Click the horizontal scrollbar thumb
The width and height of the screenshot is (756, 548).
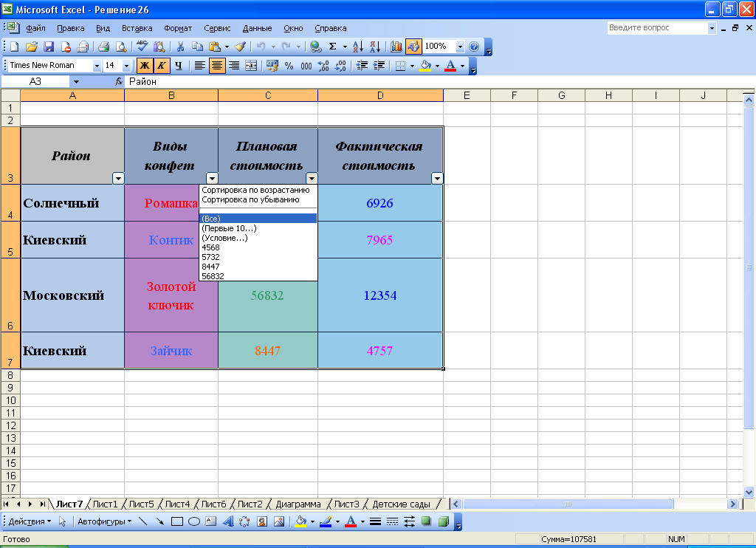coord(568,504)
